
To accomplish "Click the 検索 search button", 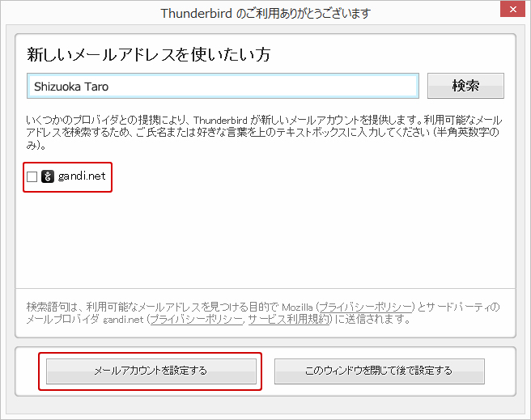I will [x=465, y=86].
